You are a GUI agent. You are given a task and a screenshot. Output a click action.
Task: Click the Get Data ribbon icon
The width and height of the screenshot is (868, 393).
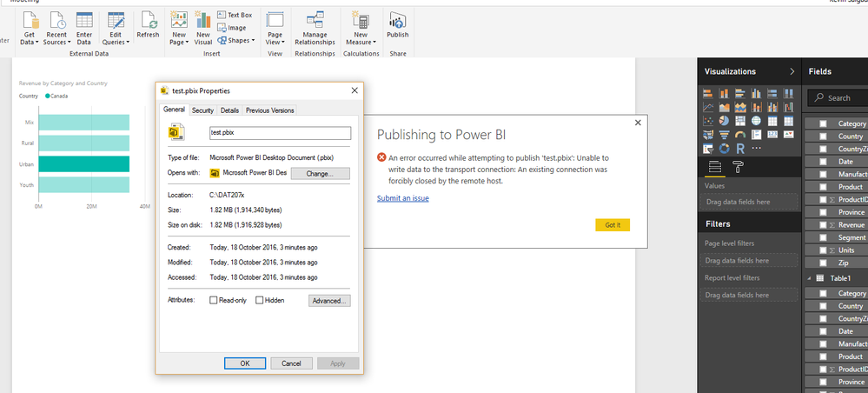coord(30,21)
